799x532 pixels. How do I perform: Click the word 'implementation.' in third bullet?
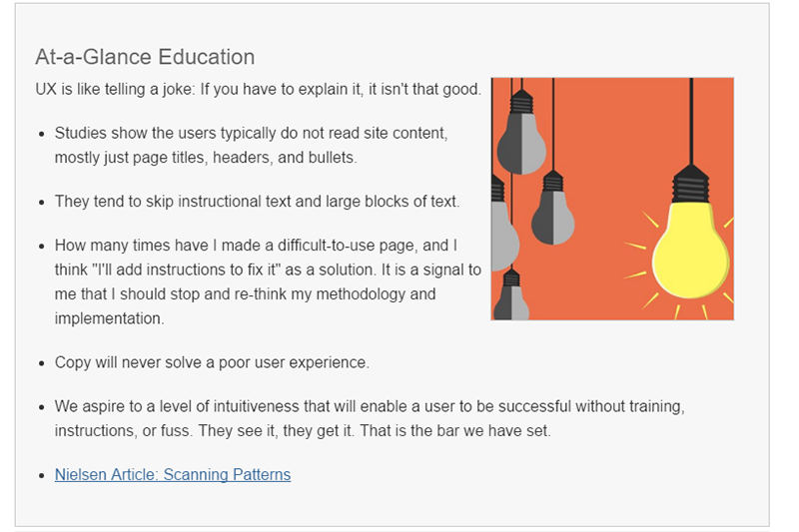tap(109, 318)
